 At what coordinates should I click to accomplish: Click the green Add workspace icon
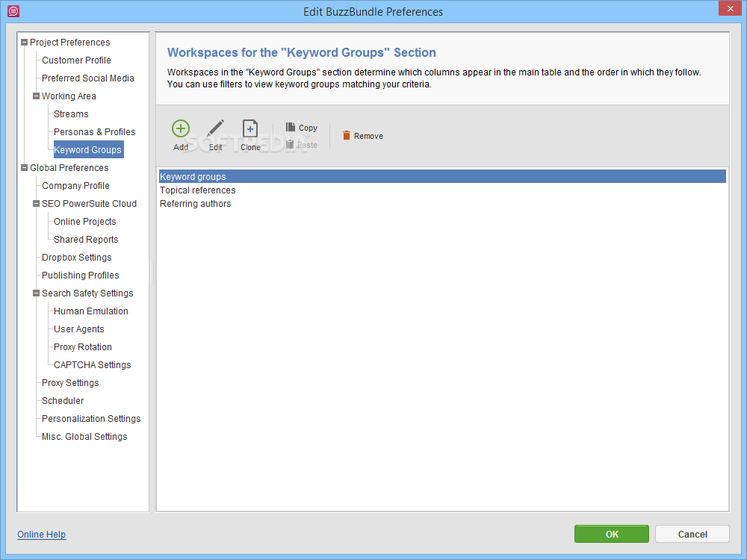tap(181, 128)
